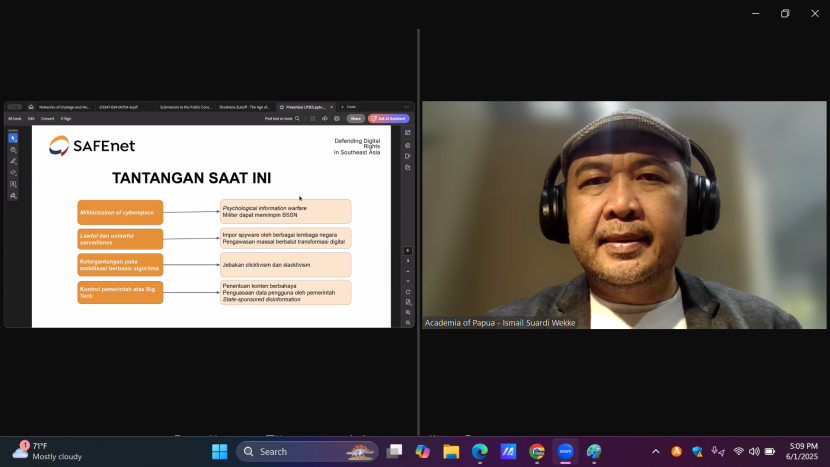Click the zoom in icon in right panel
The image size is (830, 467).
tap(408, 312)
